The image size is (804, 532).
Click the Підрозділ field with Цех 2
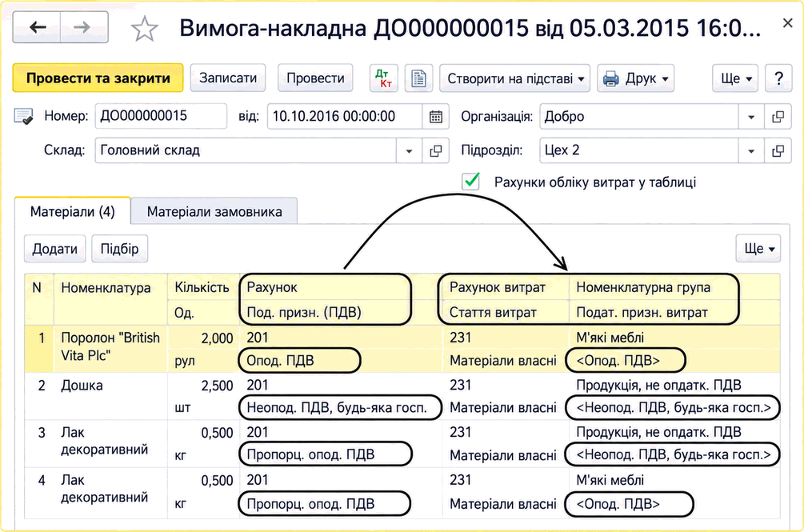(639, 150)
